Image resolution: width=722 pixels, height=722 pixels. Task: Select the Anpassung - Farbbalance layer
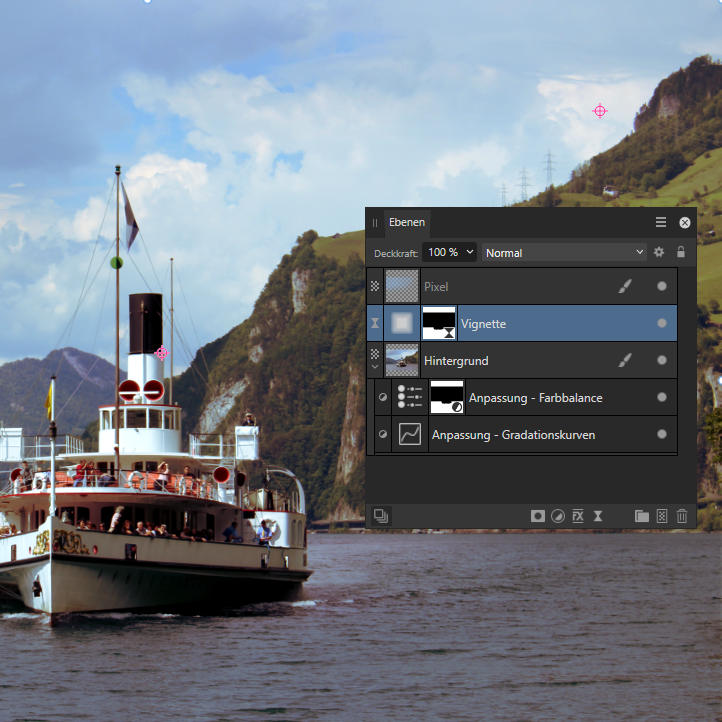tap(535, 397)
